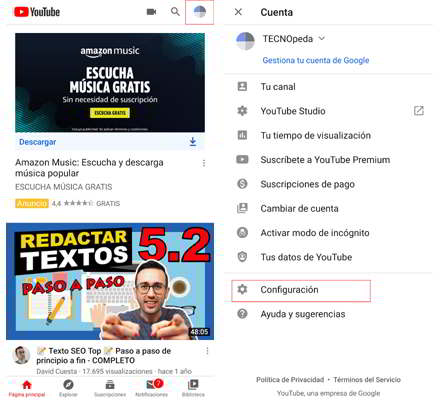The width and height of the screenshot is (443, 400).
Task: Click the Amazon Music ad title text
Action: tap(89, 168)
